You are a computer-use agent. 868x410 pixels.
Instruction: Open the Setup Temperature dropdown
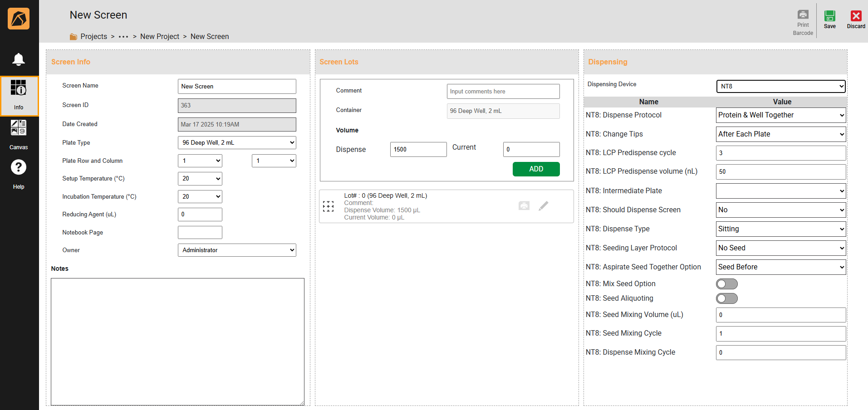point(200,179)
